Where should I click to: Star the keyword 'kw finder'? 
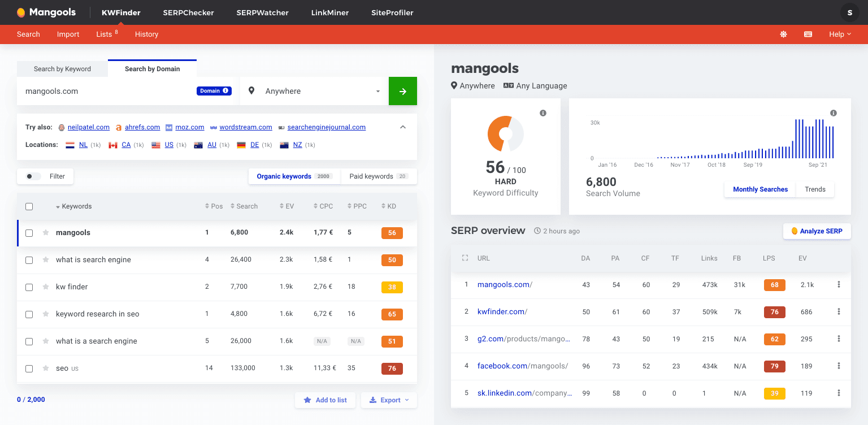(45, 287)
